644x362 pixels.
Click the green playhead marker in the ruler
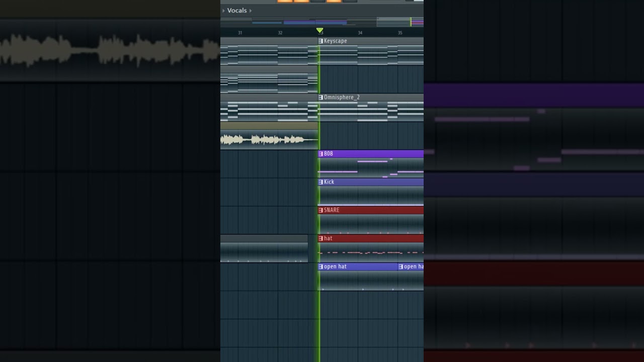tap(319, 31)
